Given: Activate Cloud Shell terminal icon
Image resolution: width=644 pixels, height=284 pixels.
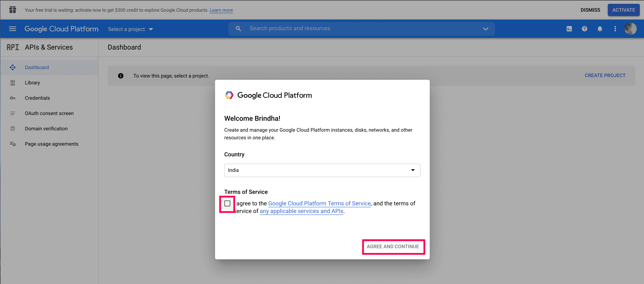Looking at the screenshot, I should 569,29.
